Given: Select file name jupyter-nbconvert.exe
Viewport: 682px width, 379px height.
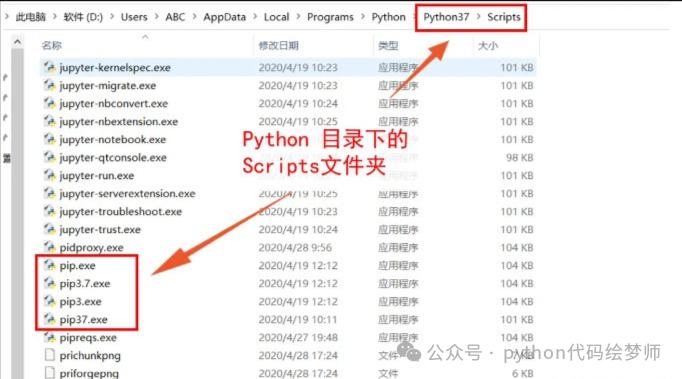Looking at the screenshot, I should point(114,104).
